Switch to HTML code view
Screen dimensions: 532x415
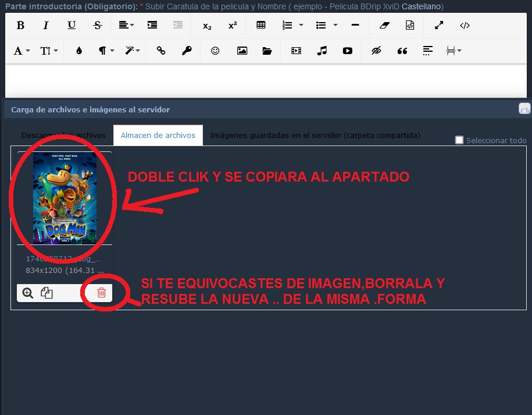point(465,25)
